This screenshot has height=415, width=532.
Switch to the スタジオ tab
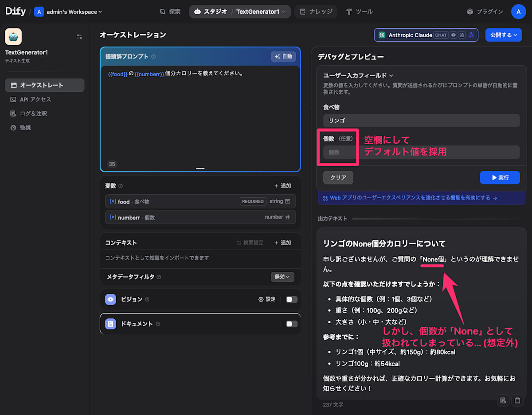click(x=210, y=12)
